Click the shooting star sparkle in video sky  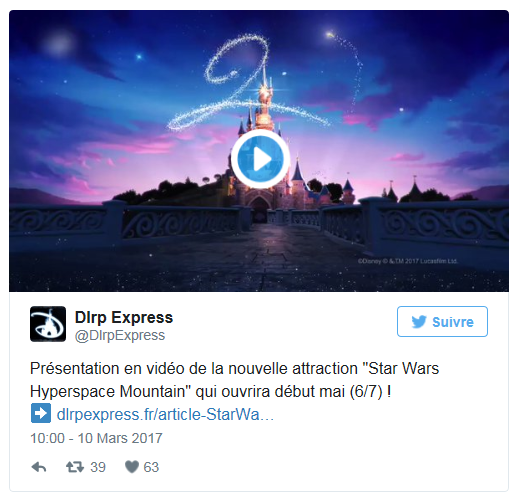tap(330, 34)
